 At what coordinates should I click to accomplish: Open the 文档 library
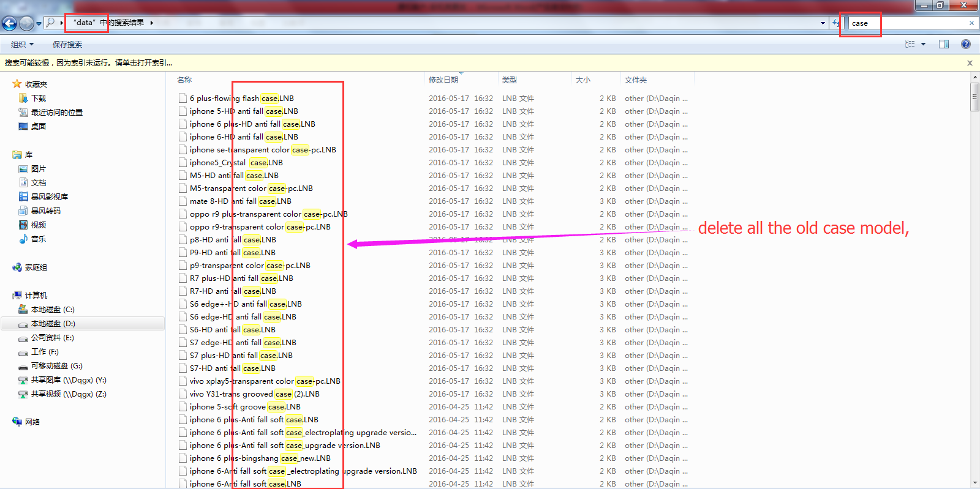click(x=39, y=183)
